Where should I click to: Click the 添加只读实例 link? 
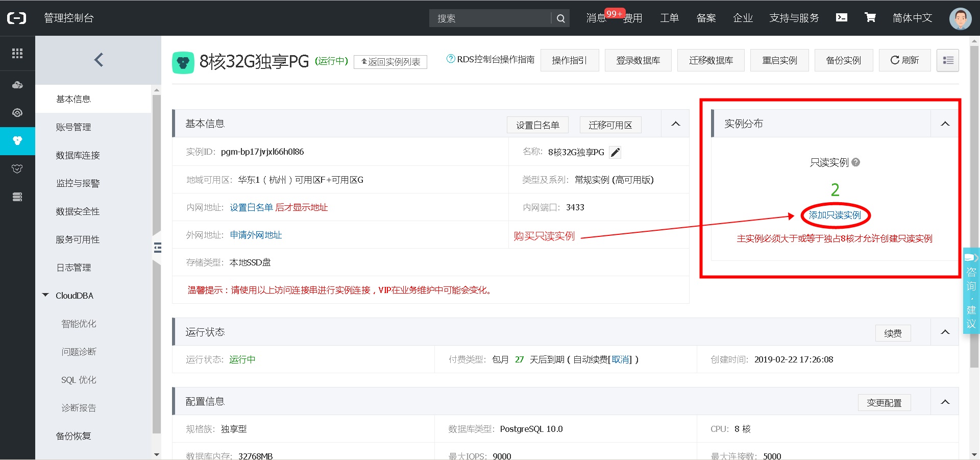pyautogui.click(x=835, y=215)
